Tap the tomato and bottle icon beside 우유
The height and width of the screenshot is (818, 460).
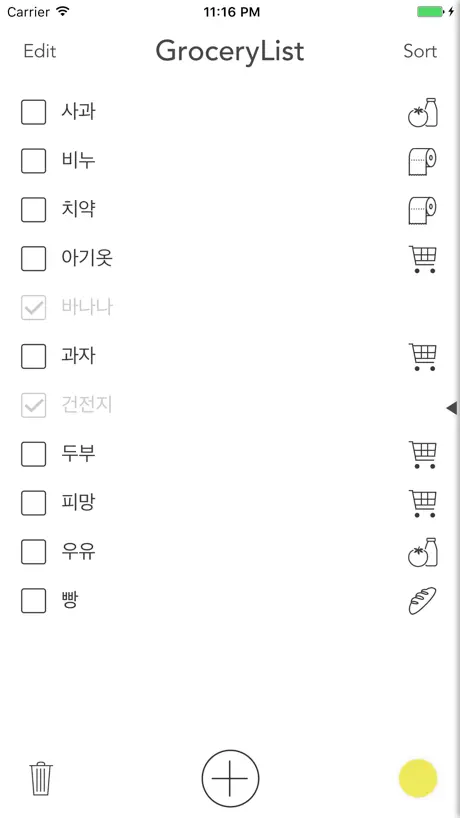coord(422,552)
